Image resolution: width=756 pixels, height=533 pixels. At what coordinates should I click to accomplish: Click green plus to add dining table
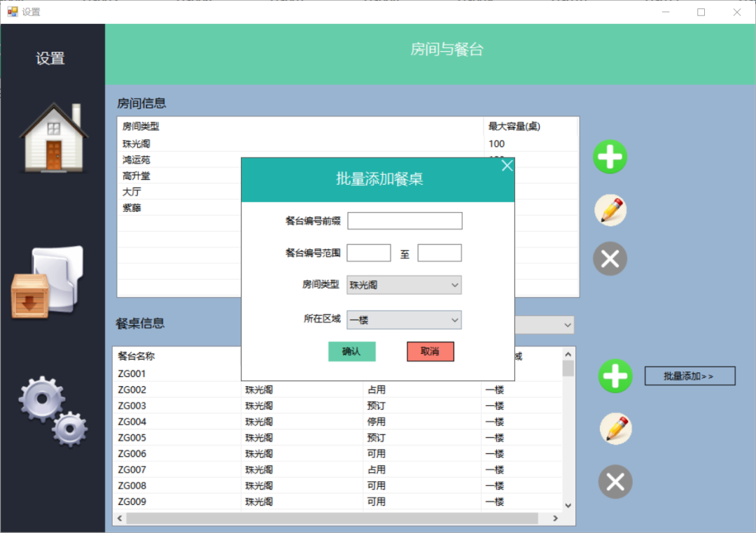coord(615,376)
